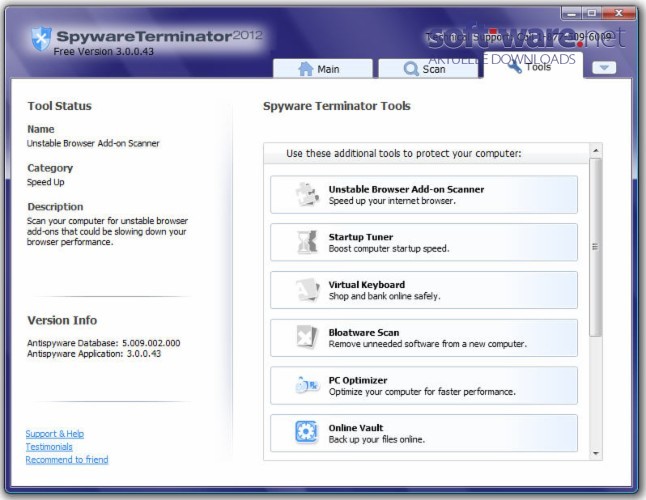Click the Name value 'Unstable Browser Add-on Scanner'
The height and width of the screenshot is (500, 646).
click(x=93, y=143)
